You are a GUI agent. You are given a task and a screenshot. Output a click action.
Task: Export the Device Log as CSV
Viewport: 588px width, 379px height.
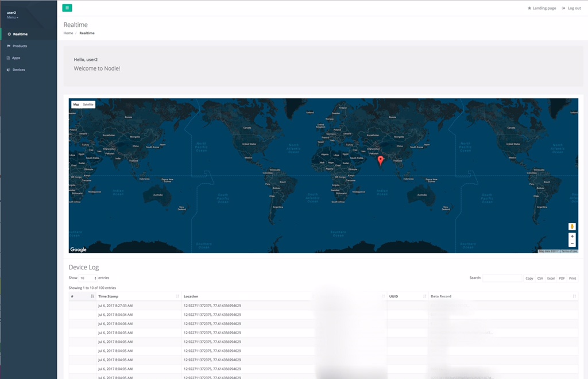[x=540, y=278]
